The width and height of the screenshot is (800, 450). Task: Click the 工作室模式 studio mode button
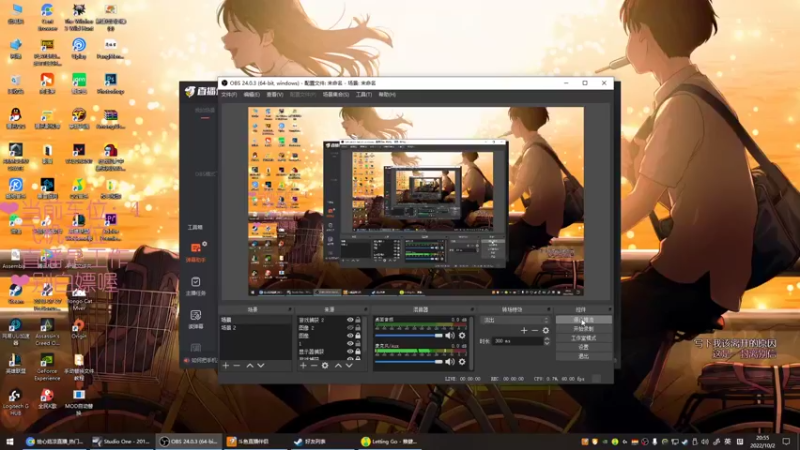coord(583,338)
